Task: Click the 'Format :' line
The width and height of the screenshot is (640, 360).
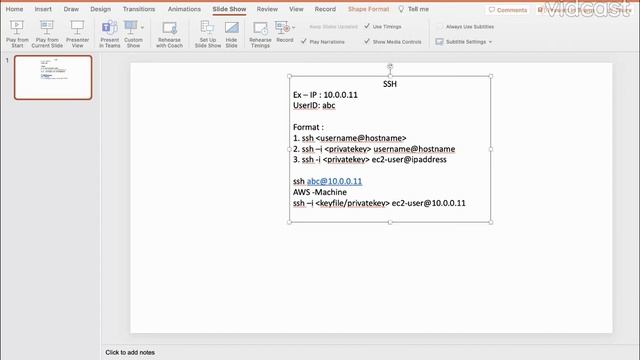Action: tap(308, 127)
